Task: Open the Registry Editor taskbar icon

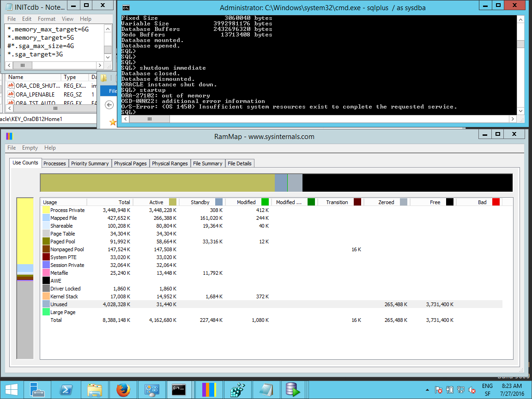Action: (x=237, y=389)
